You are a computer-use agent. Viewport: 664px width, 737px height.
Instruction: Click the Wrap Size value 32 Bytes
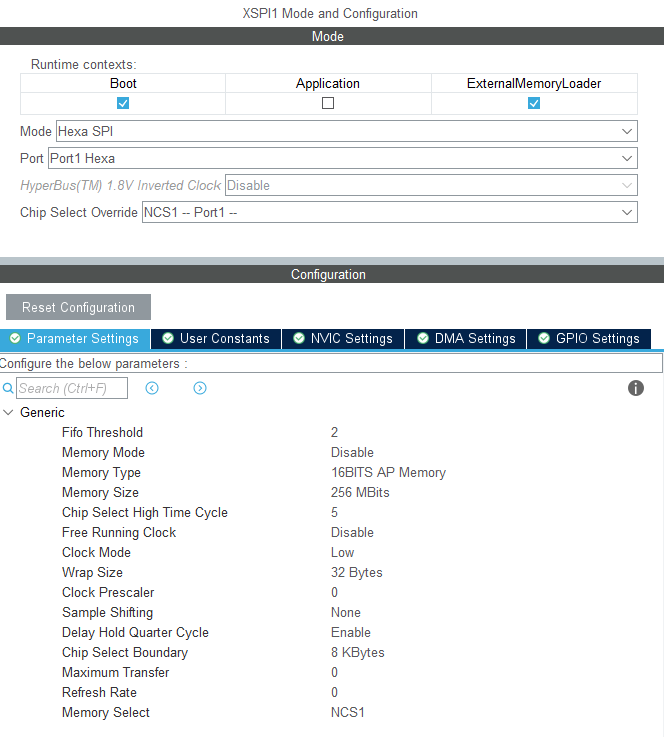point(357,572)
